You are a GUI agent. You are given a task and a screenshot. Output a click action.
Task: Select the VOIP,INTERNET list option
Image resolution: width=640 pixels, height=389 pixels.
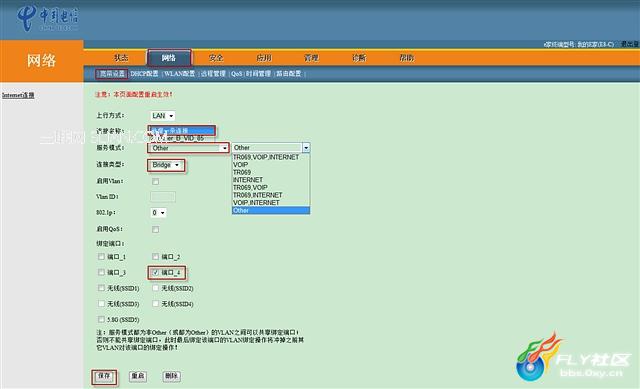coord(271,202)
